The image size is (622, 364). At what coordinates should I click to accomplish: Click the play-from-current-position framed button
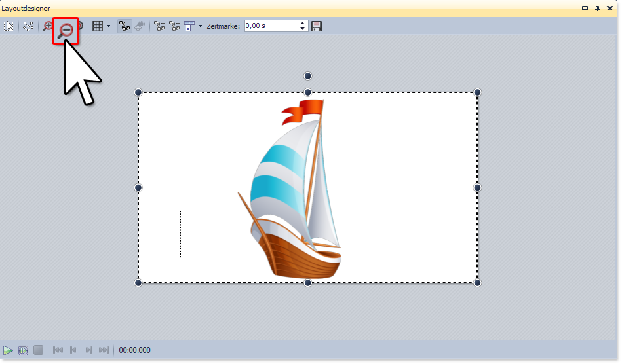tap(24, 350)
